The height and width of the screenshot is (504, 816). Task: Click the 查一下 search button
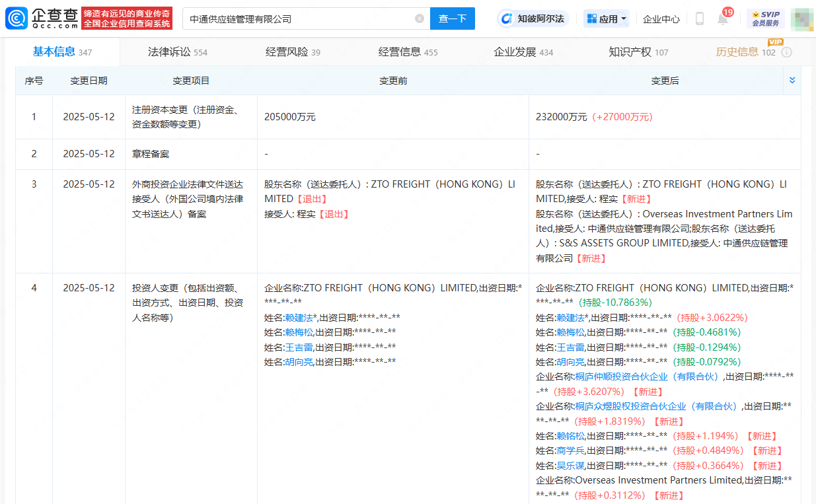[453, 18]
